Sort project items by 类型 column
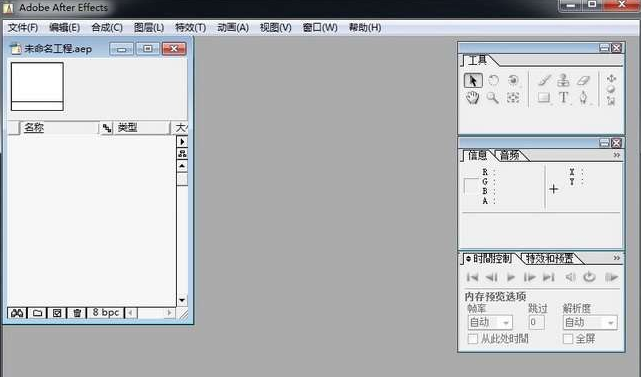Viewport: 641px width, 377px height. point(141,128)
